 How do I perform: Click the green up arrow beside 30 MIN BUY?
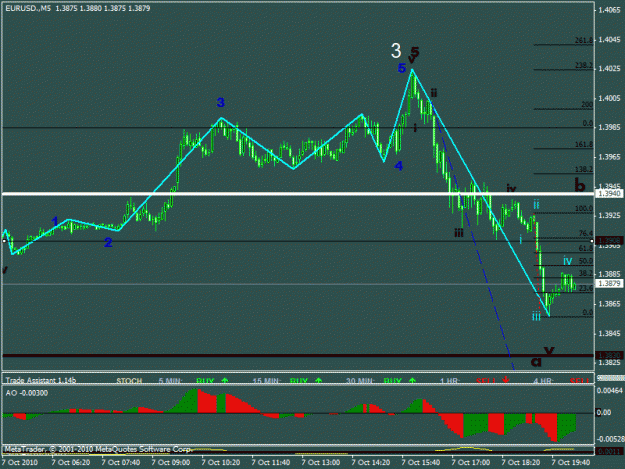click(x=412, y=381)
